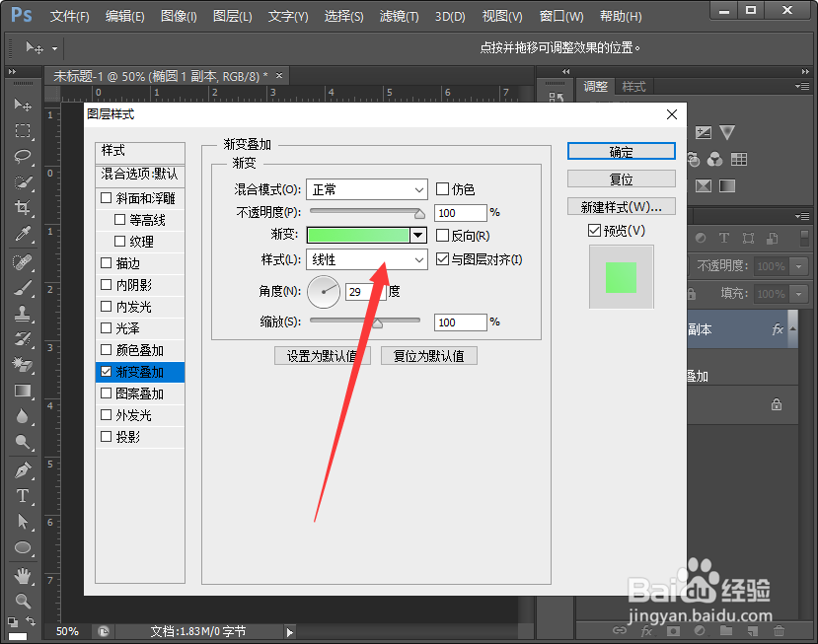Select the Horizontal Type tool
818x644 pixels.
click(23, 496)
